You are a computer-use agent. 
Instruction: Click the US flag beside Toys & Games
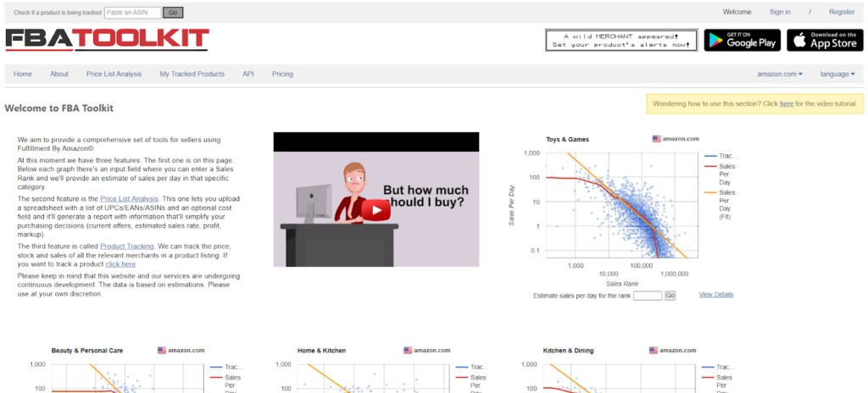tap(656, 139)
